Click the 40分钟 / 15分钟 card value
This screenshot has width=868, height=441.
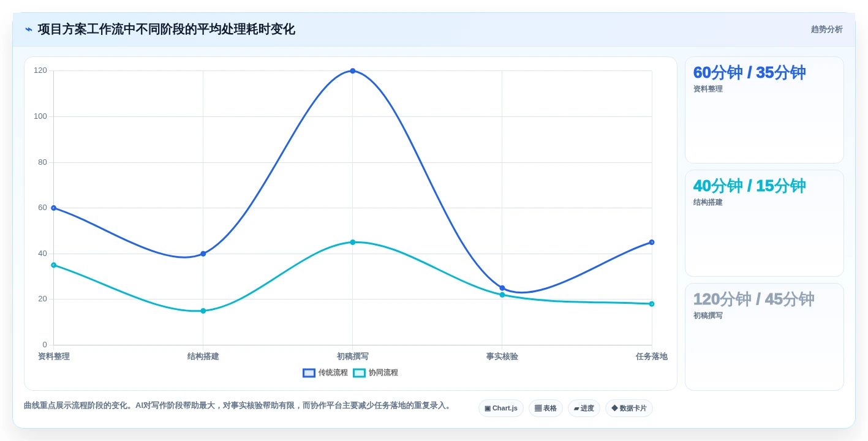749,186
